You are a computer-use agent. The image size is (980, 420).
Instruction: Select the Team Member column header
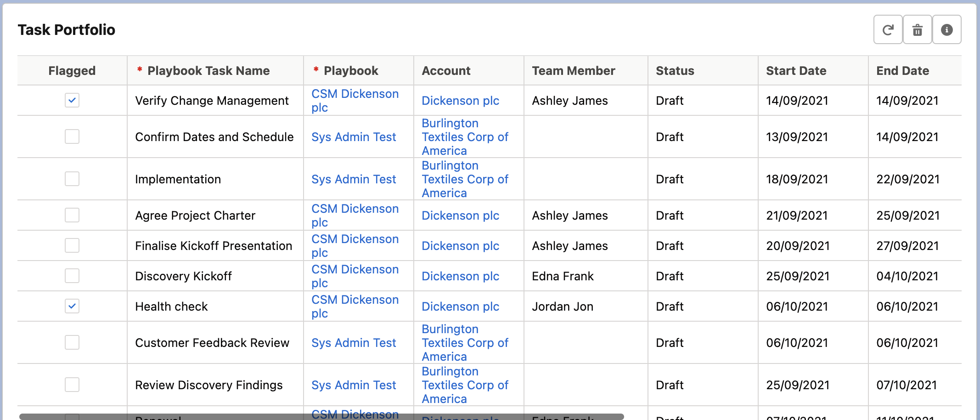573,71
